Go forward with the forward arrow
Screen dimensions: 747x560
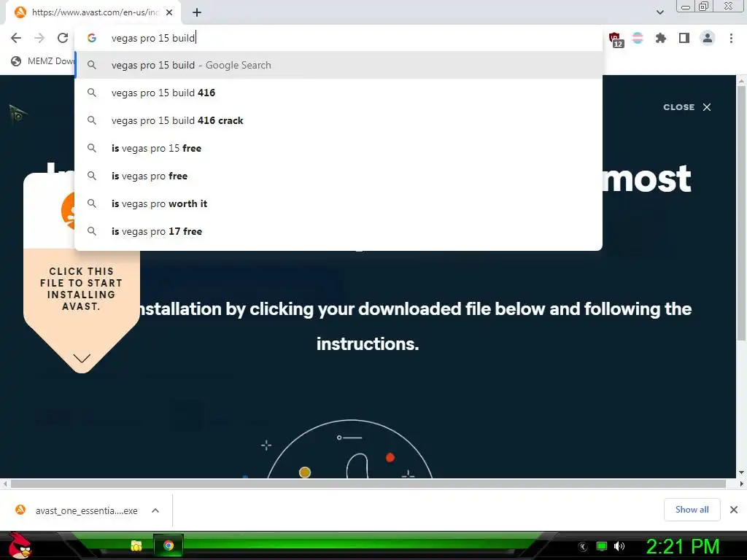(x=39, y=38)
